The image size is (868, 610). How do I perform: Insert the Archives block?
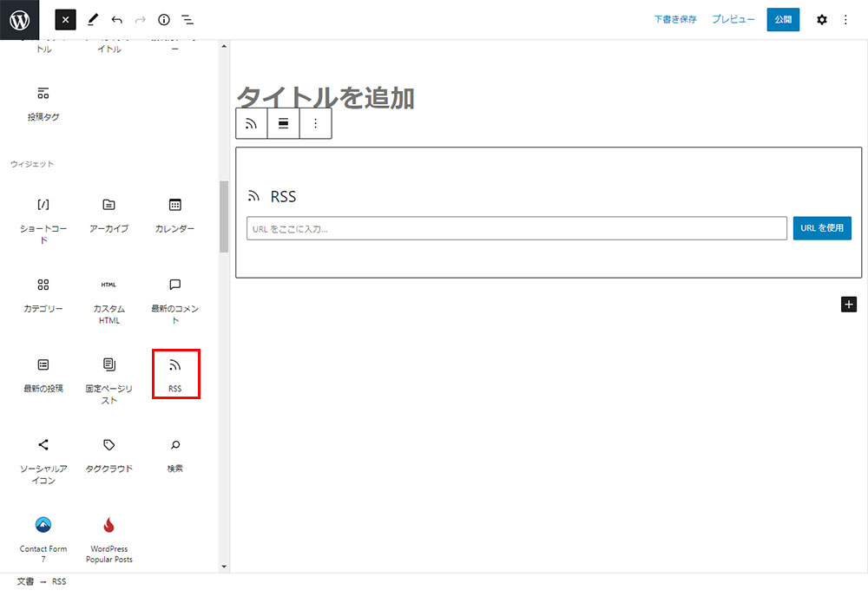coord(108,215)
